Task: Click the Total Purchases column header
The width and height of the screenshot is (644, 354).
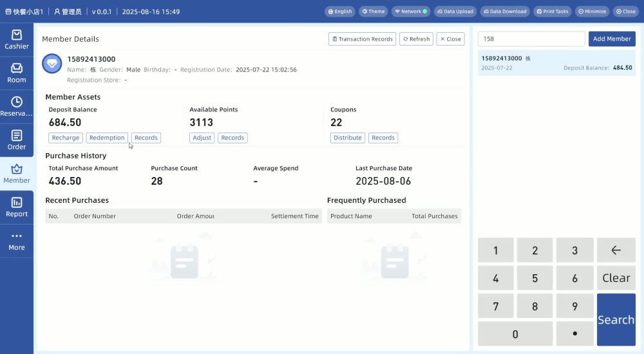Action: tap(435, 216)
